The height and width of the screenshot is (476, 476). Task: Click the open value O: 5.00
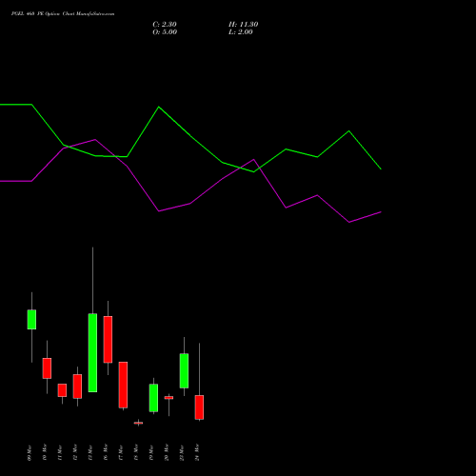pos(165,32)
